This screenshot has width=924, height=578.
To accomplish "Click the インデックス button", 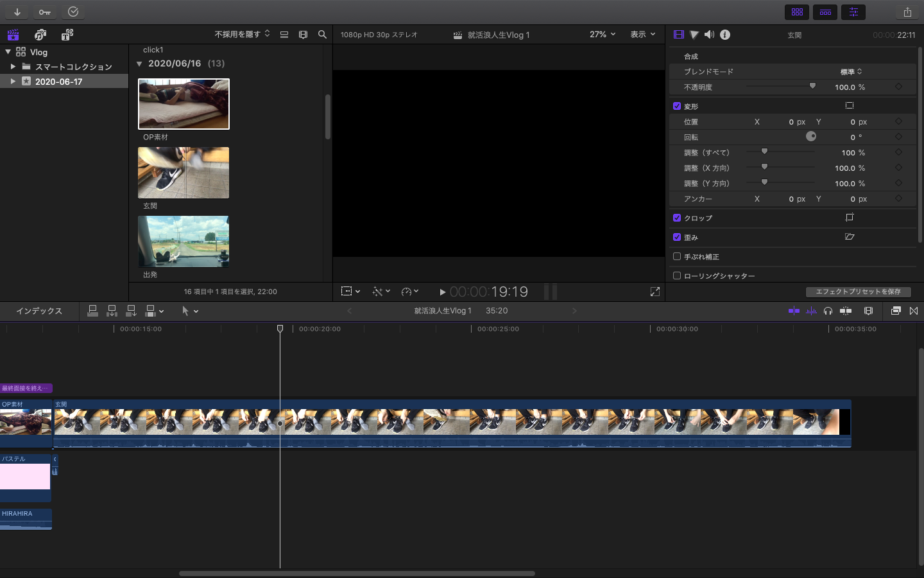I will click(x=39, y=311).
